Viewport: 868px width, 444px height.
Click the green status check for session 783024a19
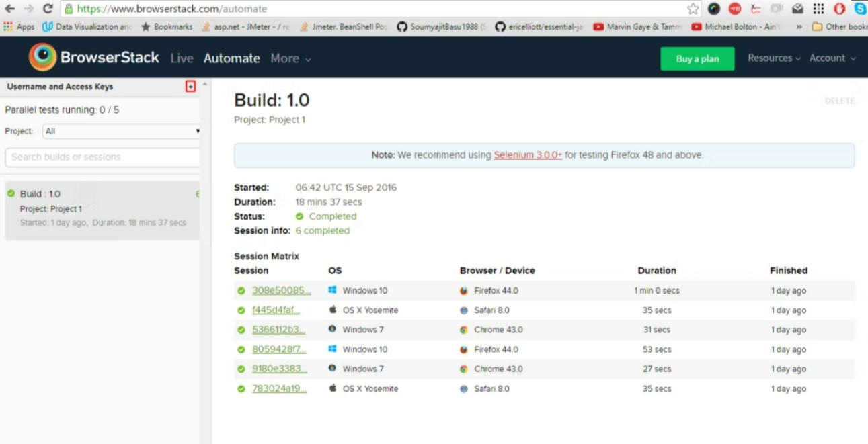click(241, 388)
